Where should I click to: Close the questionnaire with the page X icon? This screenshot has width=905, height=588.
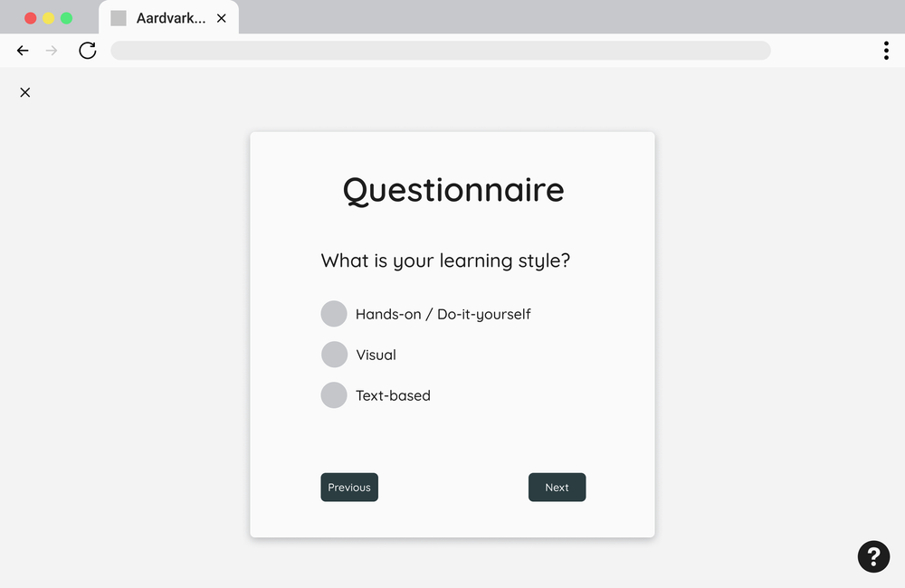pos(25,92)
